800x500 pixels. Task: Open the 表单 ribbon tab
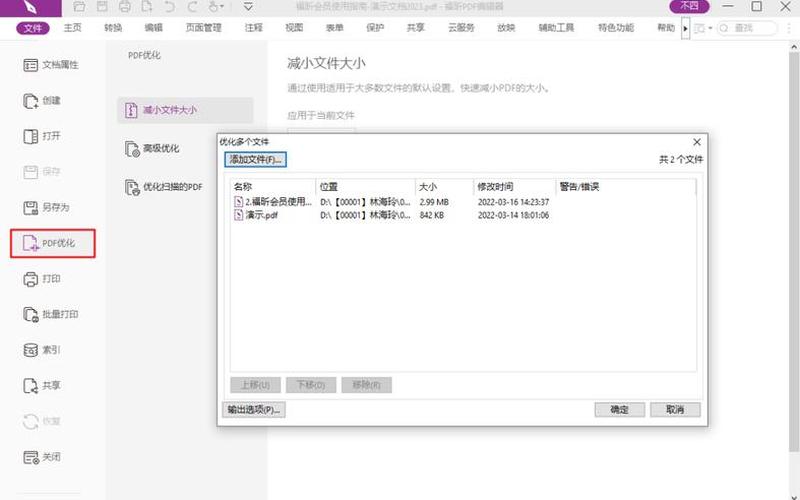pyautogui.click(x=334, y=28)
